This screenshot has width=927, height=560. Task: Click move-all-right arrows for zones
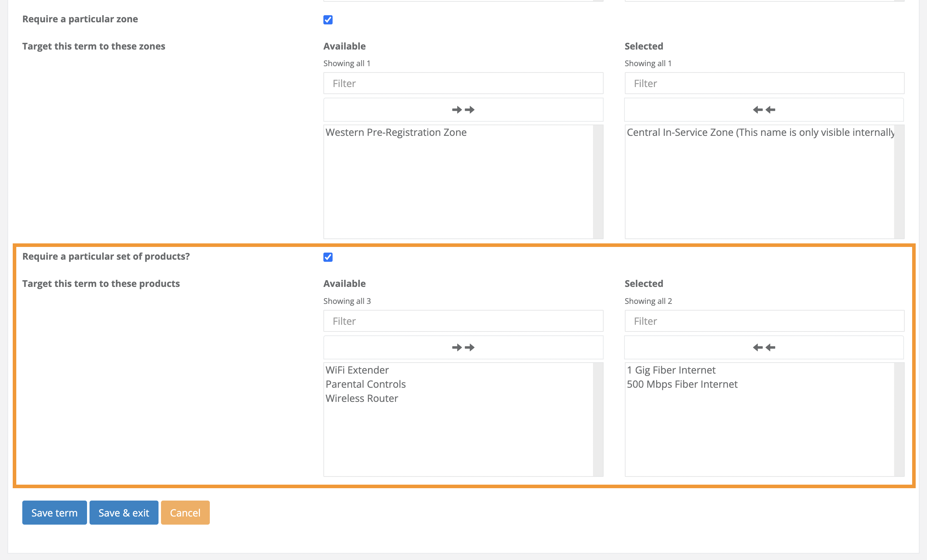click(x=463, y=110)
